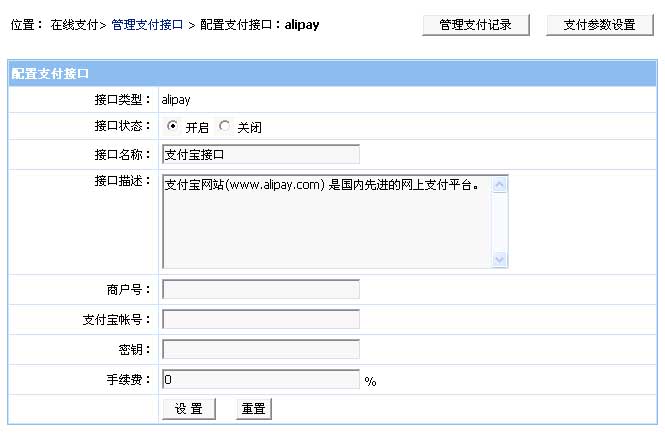Open the 管理支付记录 page
Viewport: 665px width, 434px height.
tap(476, 25)
